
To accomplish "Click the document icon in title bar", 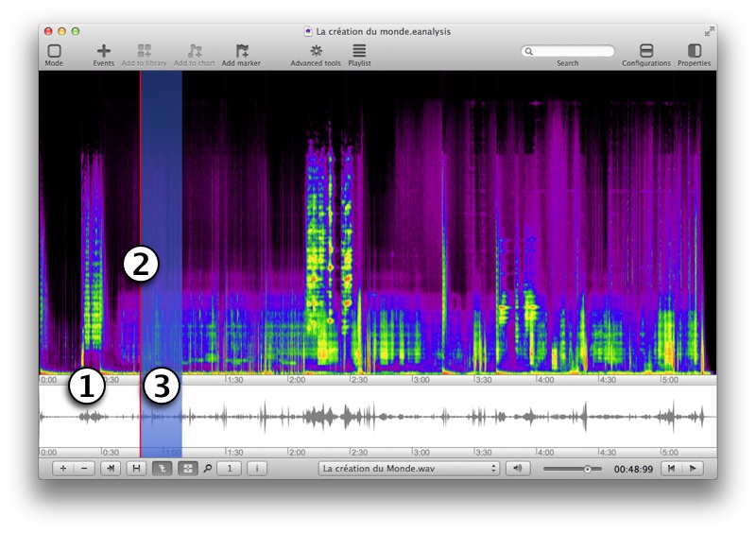I will [x=308, y=32].
